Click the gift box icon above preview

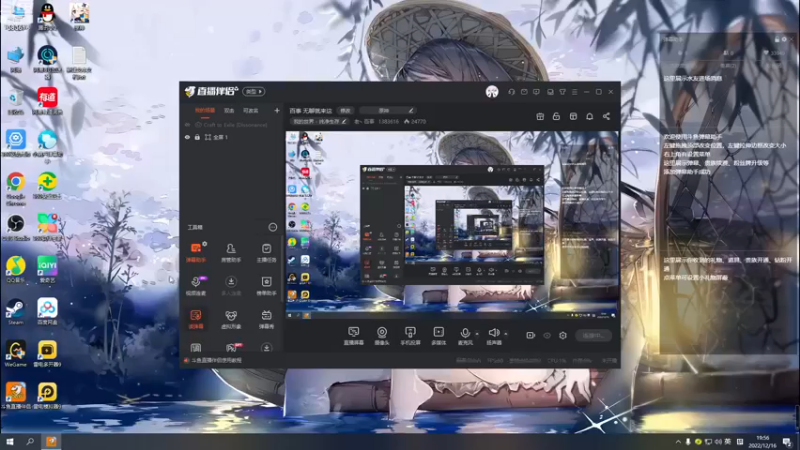tap(540, 116)
